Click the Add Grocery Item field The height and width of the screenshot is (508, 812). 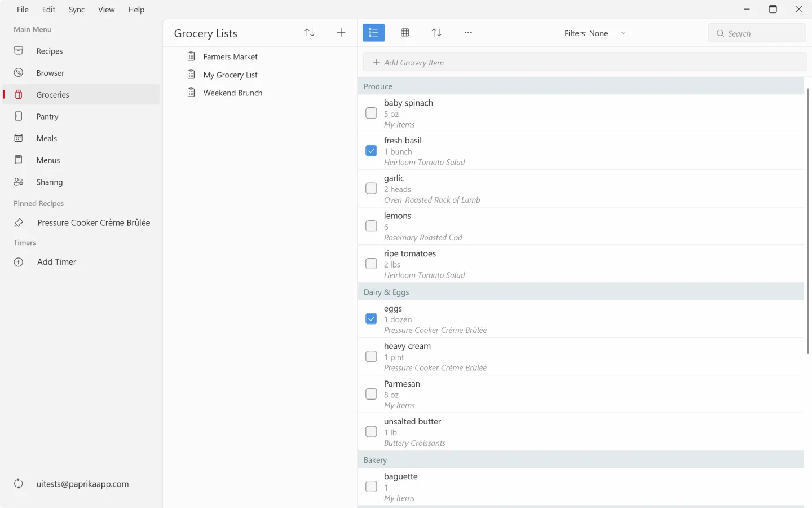pyautogui.click(x=584, y=63)
